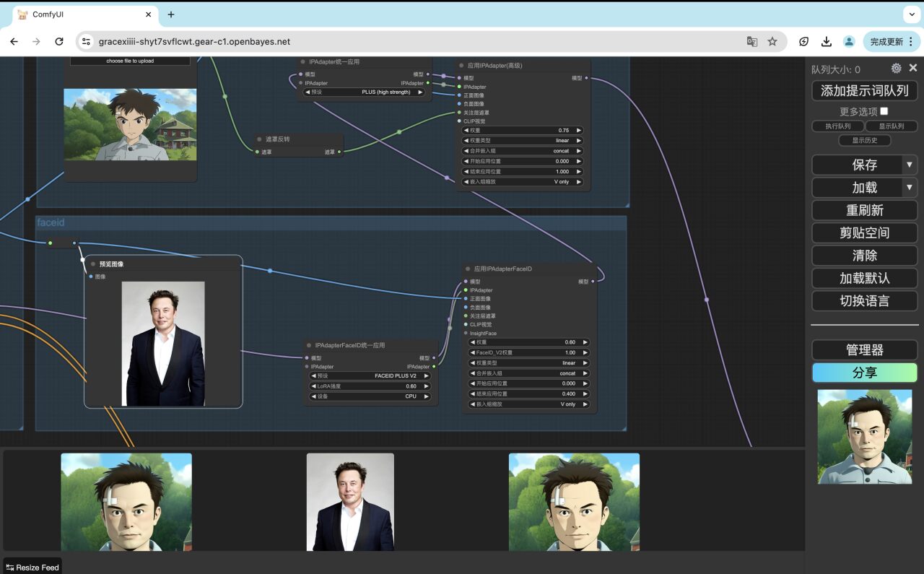Select the ComfyUI browser tab

tap(79, 14)
